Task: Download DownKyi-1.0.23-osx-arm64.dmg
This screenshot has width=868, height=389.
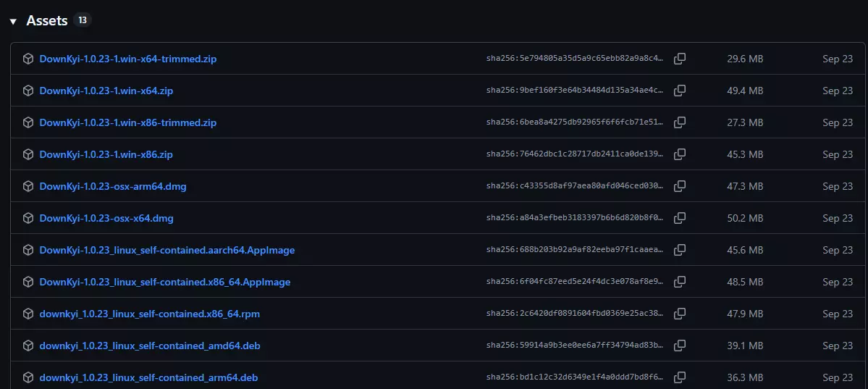Action: tap(113, 186)
